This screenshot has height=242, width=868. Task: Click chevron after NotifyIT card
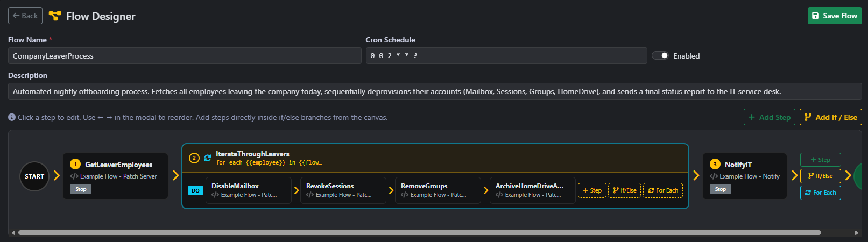click(794, 176)
